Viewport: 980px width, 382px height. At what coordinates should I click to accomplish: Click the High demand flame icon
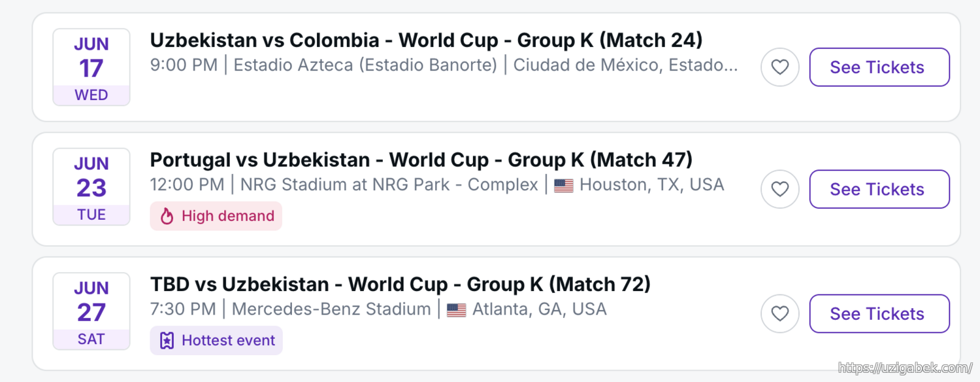pos(167,217)
